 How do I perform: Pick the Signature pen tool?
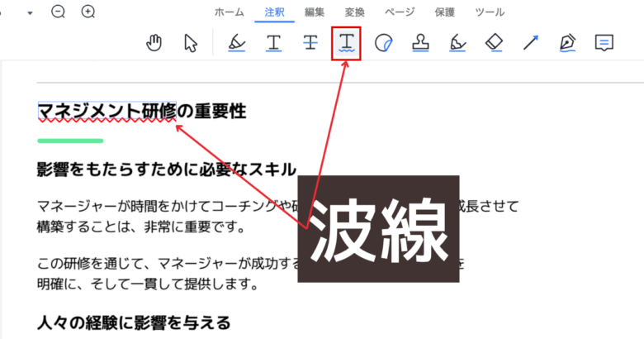457,43
